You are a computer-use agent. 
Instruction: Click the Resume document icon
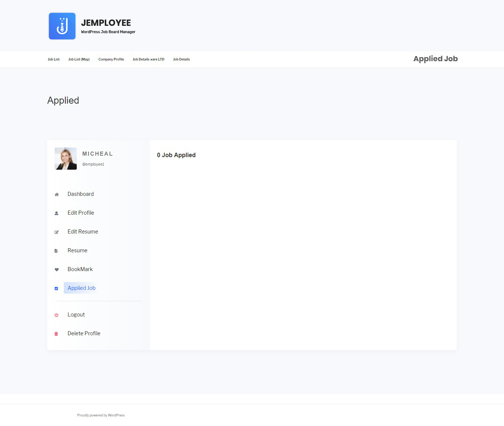point(56,251)
